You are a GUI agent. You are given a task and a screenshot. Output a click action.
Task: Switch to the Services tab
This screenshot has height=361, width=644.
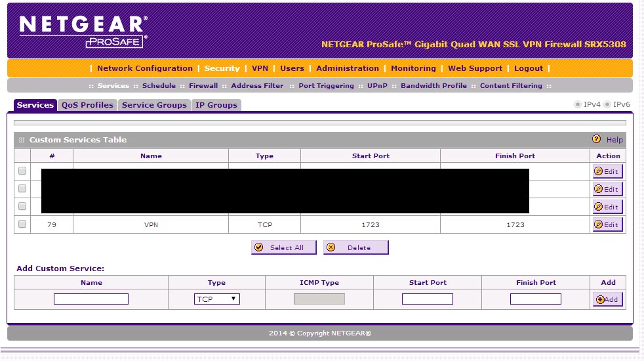(35, 105)
